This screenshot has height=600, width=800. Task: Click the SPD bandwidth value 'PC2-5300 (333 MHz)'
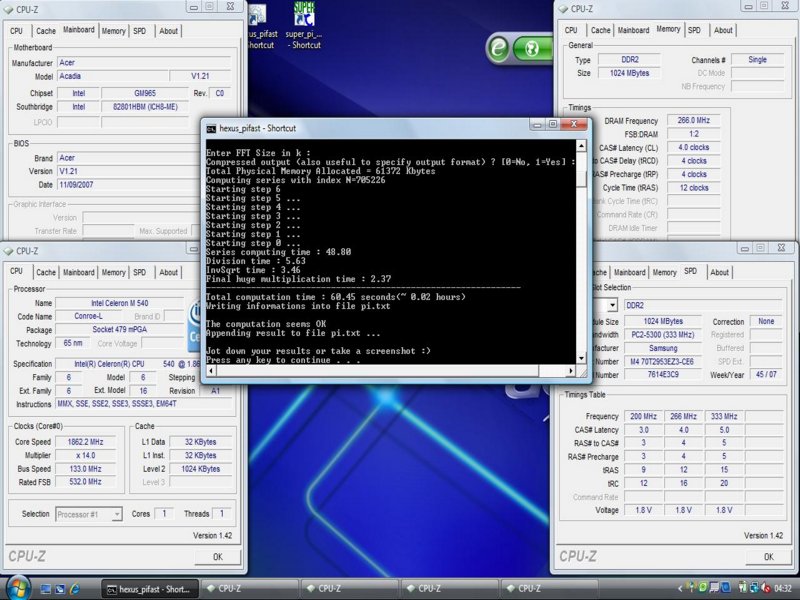point(663,335)
